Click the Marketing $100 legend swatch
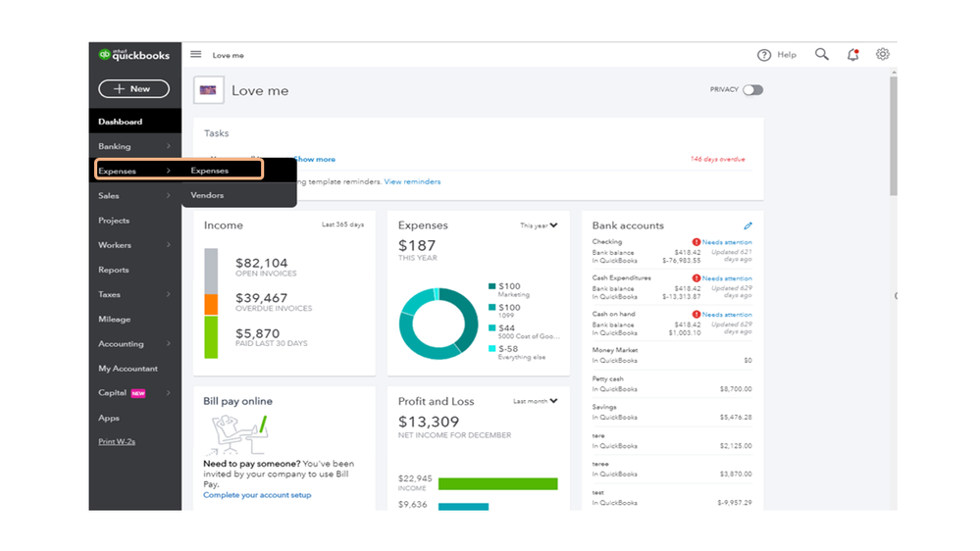The width and height of the screenshot is (980, 551). (x=491, y=286)
